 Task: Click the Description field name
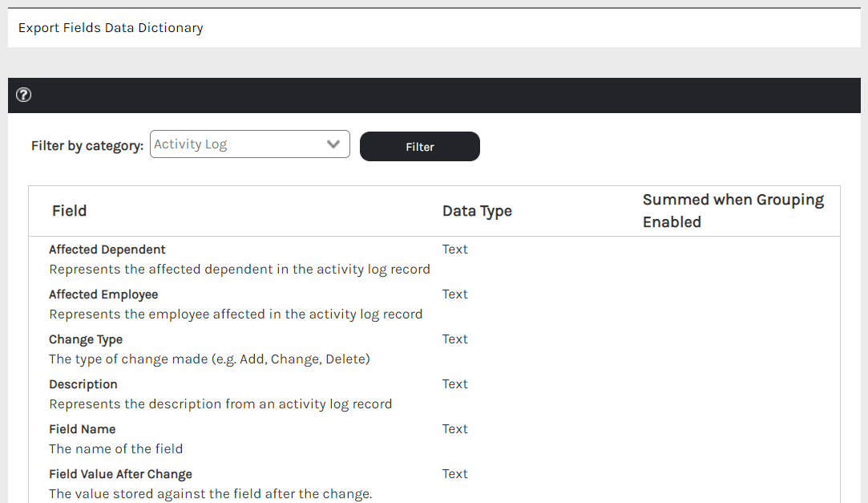(x=83, y=384)
